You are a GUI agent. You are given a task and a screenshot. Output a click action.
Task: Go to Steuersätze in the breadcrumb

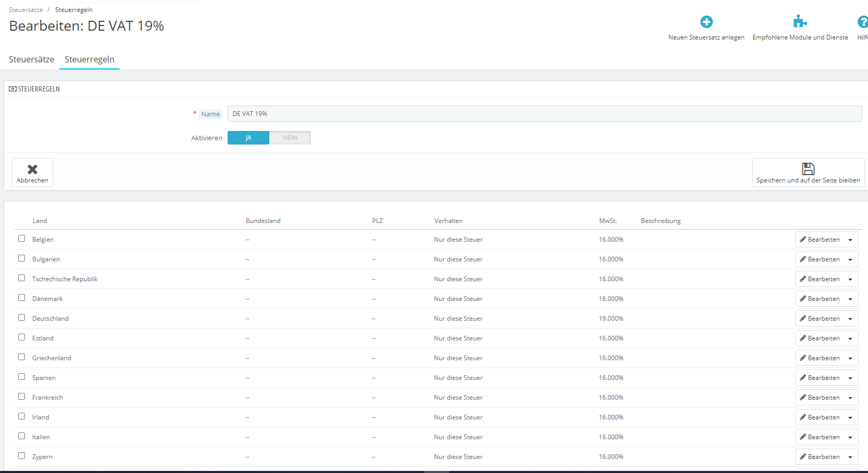pyautogui.click(x=26, y=10)
